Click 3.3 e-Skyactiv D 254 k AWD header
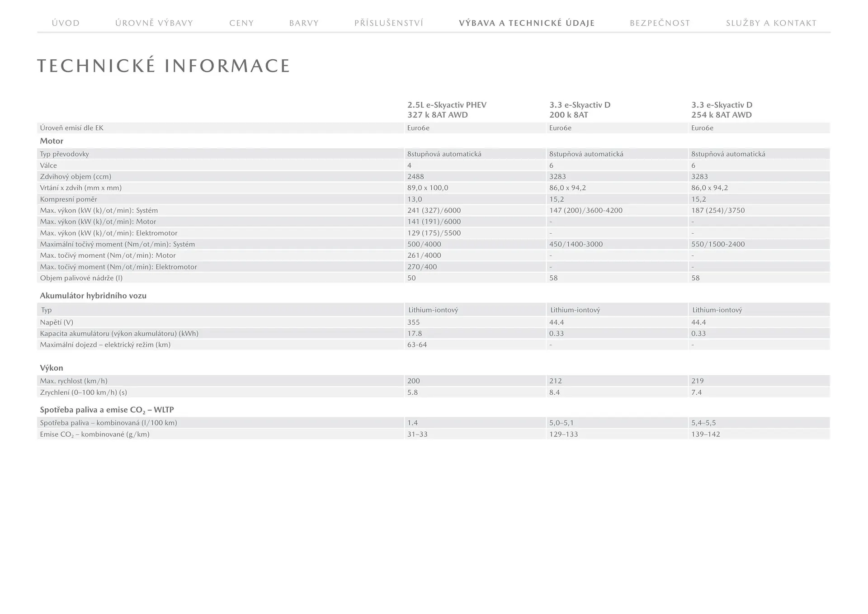This screenshot has height=614, width=868. (722, 110)
